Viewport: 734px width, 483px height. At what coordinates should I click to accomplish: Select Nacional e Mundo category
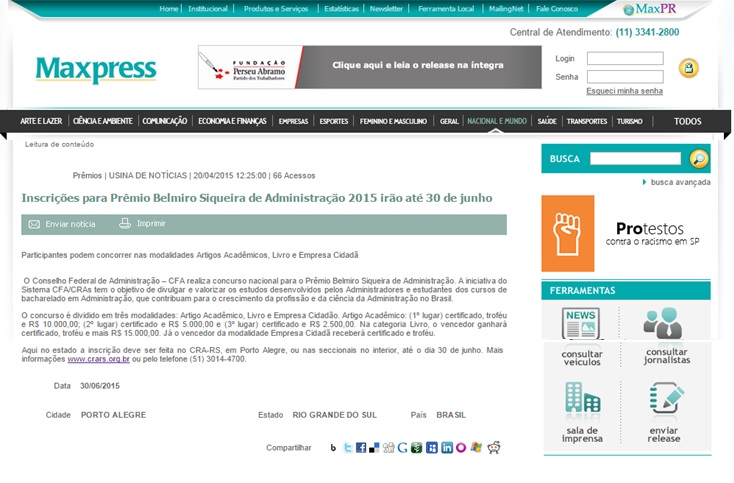497,121
